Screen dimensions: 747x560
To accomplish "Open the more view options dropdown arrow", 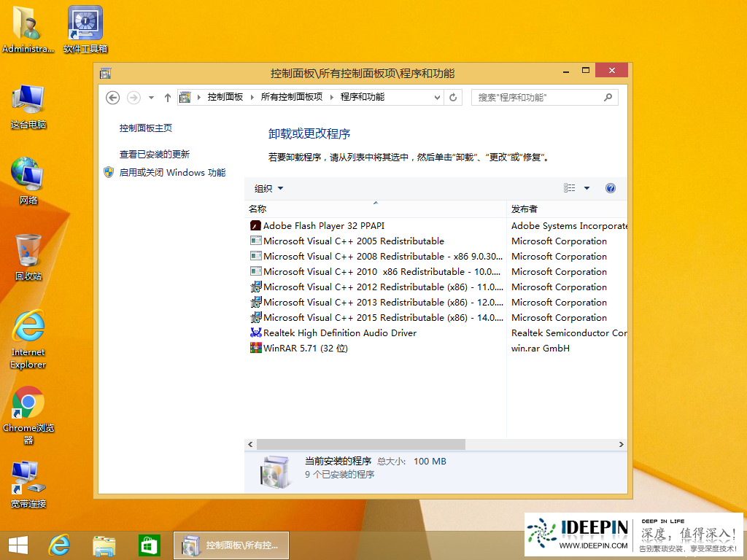I will [587, 188].
